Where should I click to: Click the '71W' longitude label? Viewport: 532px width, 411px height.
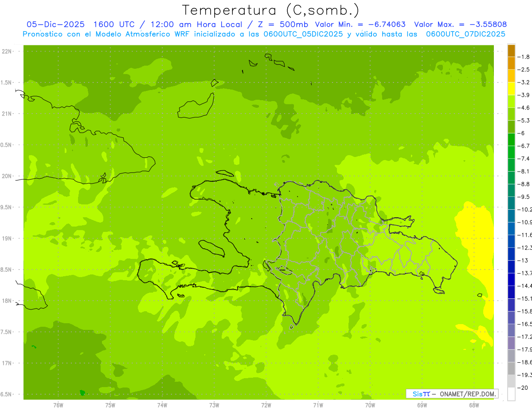[x=318, y=405]
